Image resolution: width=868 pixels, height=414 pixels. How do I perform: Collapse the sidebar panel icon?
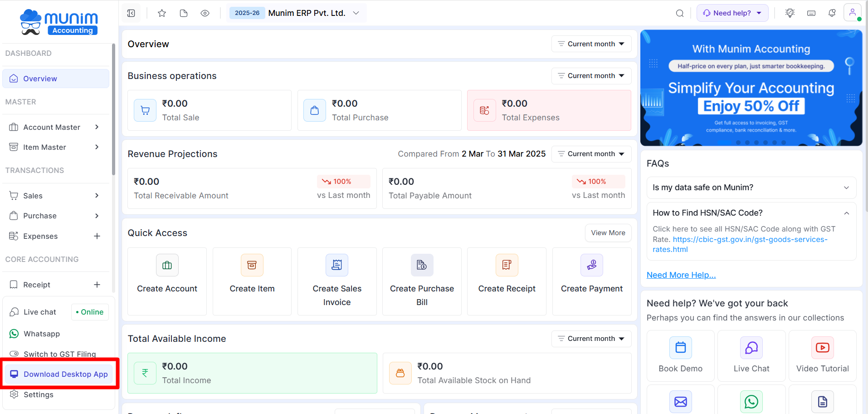coord(131,13)
